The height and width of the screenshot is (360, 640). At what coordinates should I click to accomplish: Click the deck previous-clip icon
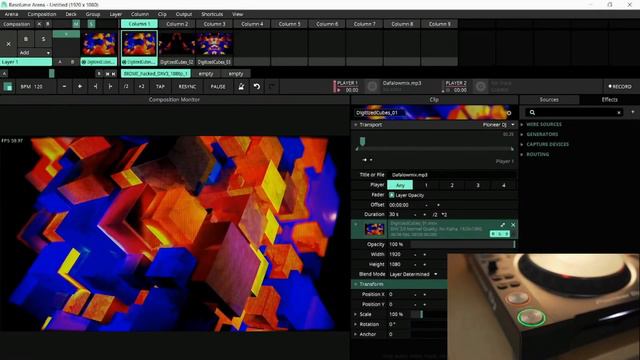[108, 74]
